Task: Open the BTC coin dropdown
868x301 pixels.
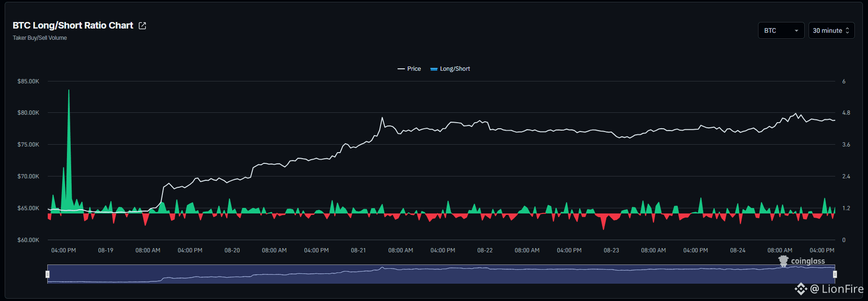Action: click(x=781, y=30)
